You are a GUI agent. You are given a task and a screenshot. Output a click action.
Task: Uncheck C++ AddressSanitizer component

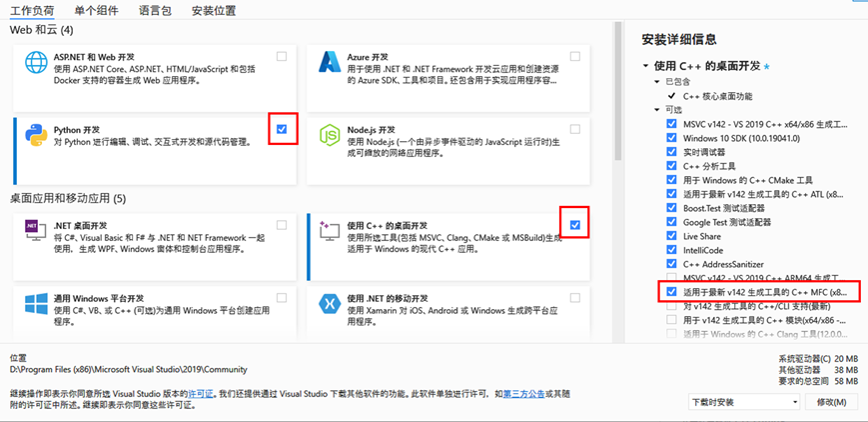click(x=671, y=263)
